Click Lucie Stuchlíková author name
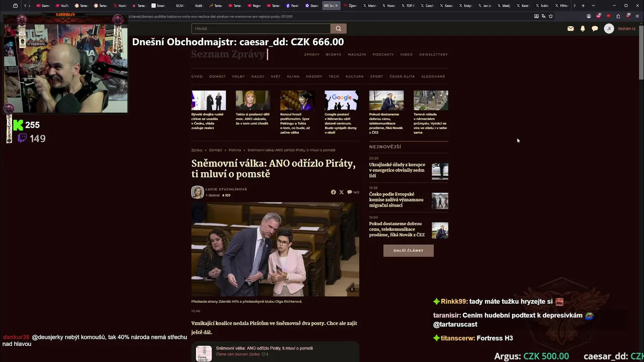The image size is (644, 362). 226,189
